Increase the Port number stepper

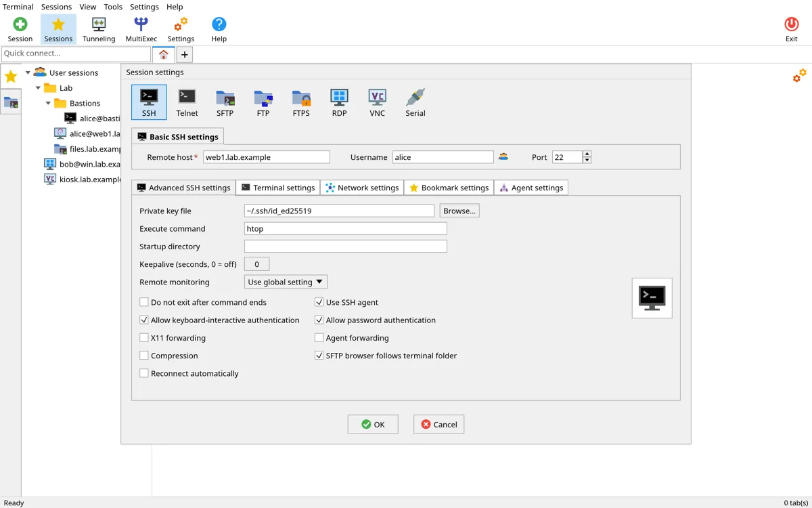[587, 154]
